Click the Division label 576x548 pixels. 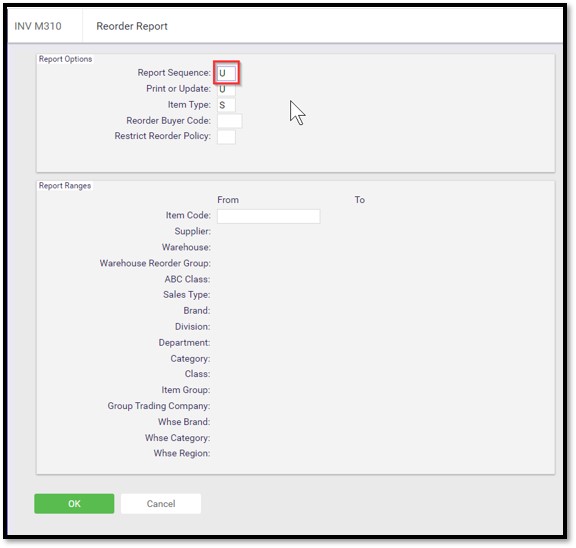pos(192,327)
